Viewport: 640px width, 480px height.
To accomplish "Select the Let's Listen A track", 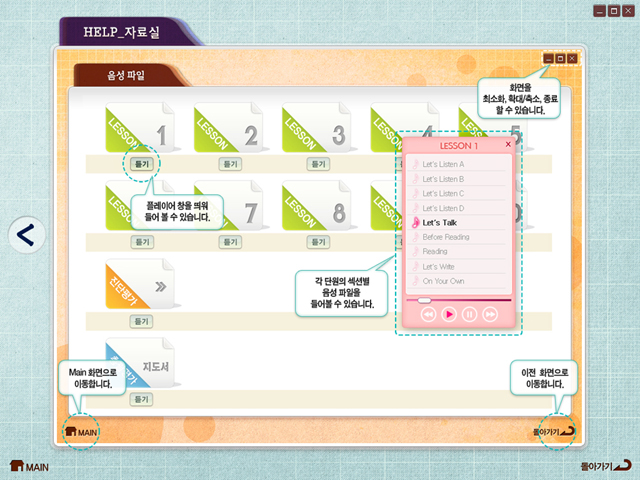I will [x=443, y=164].
